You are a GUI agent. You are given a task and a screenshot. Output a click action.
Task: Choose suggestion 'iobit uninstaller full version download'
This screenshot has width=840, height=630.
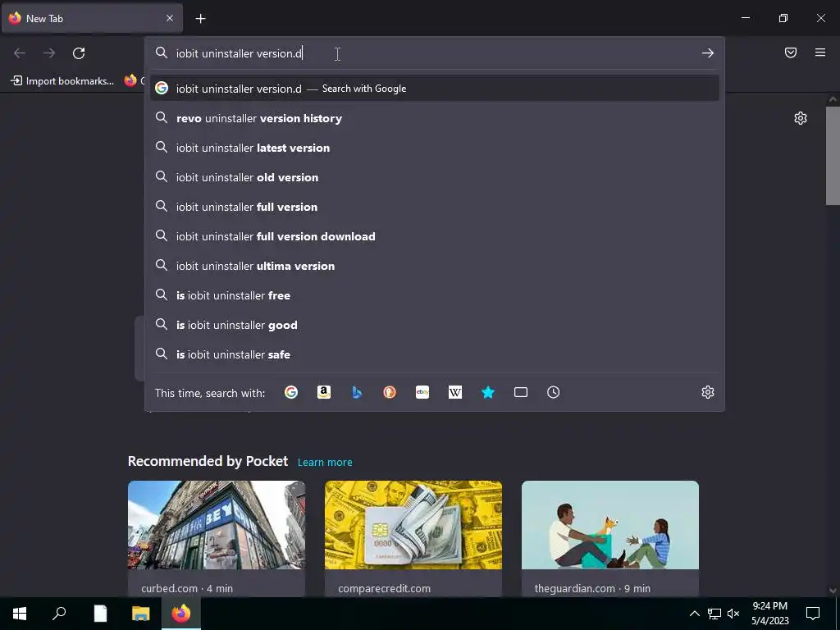435,236
